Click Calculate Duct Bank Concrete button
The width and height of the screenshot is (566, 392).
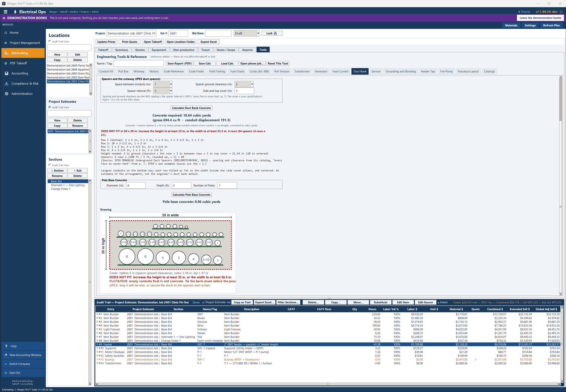192,108
